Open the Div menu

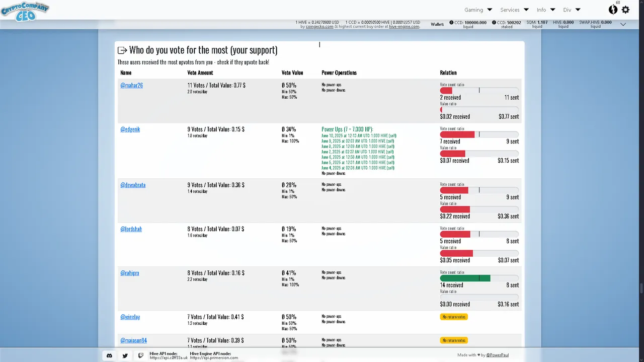pyautogui.click(x=572, y=10)
